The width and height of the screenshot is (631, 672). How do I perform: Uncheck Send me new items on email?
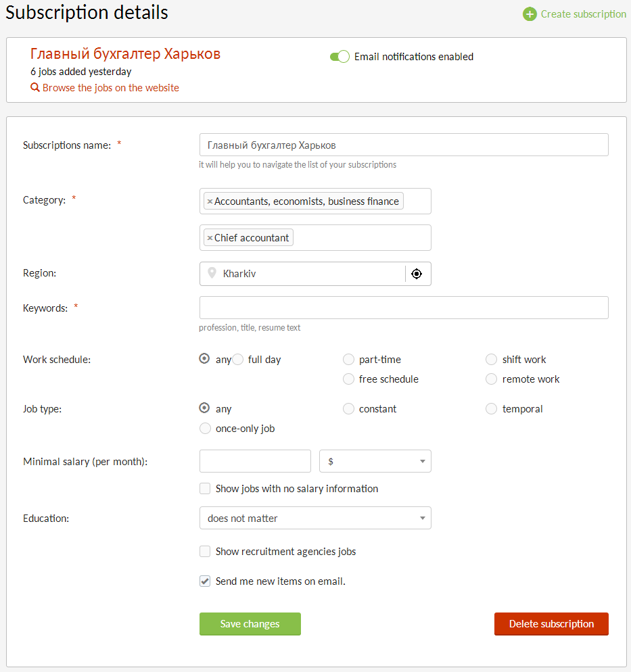(205, 581)
